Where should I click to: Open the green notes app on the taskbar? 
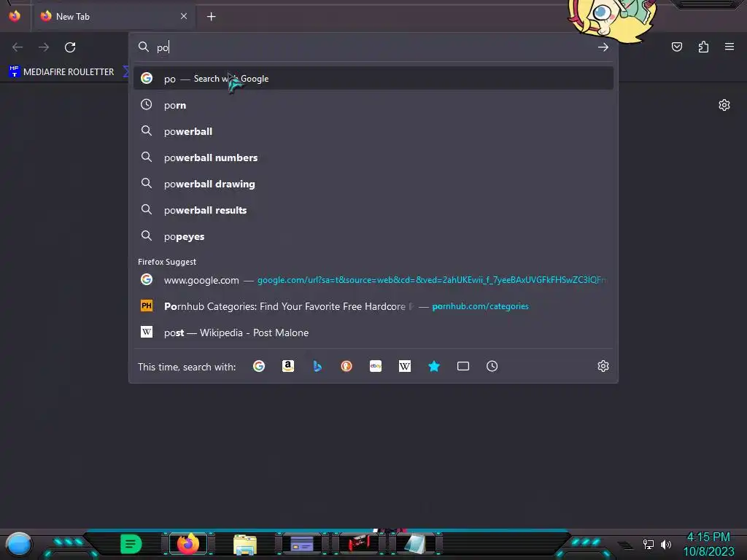[131, 544]
